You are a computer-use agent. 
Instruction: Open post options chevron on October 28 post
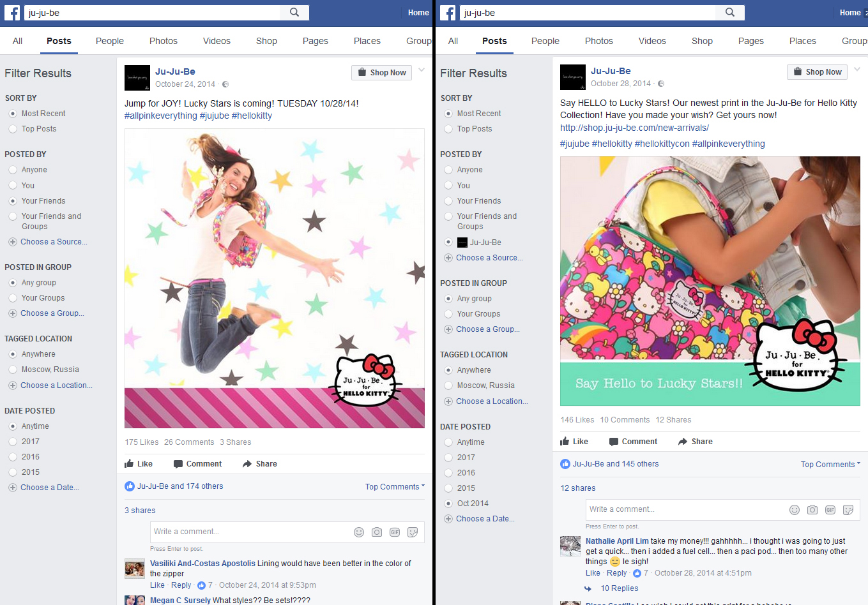pyautogui.click(x=857, y=70)
